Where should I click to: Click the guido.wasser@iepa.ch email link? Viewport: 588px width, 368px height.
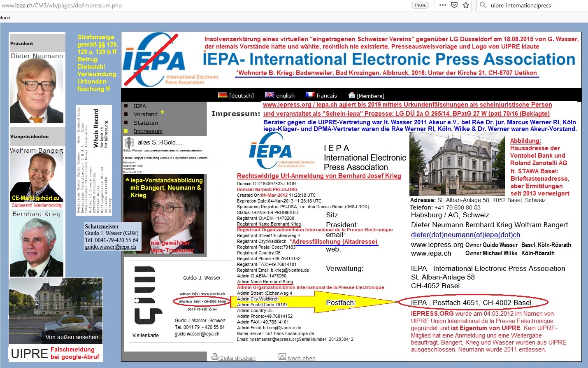pos(110,247)
